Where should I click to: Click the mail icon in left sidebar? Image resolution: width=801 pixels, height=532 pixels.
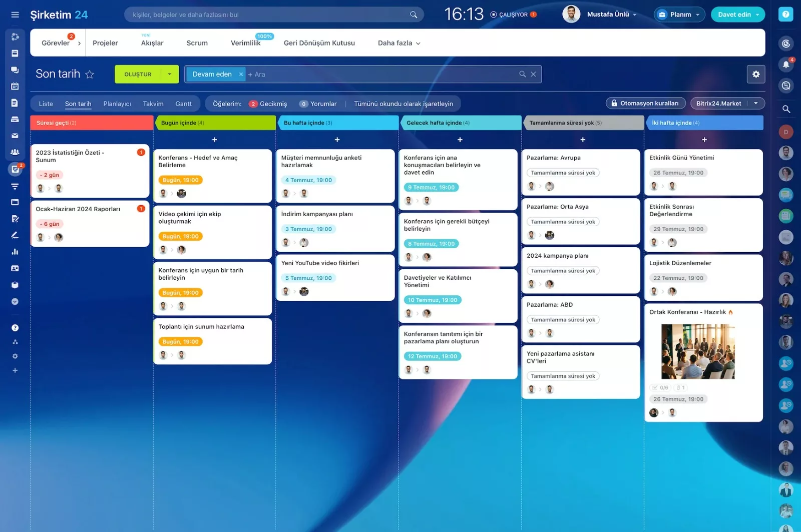coord(15,136)
